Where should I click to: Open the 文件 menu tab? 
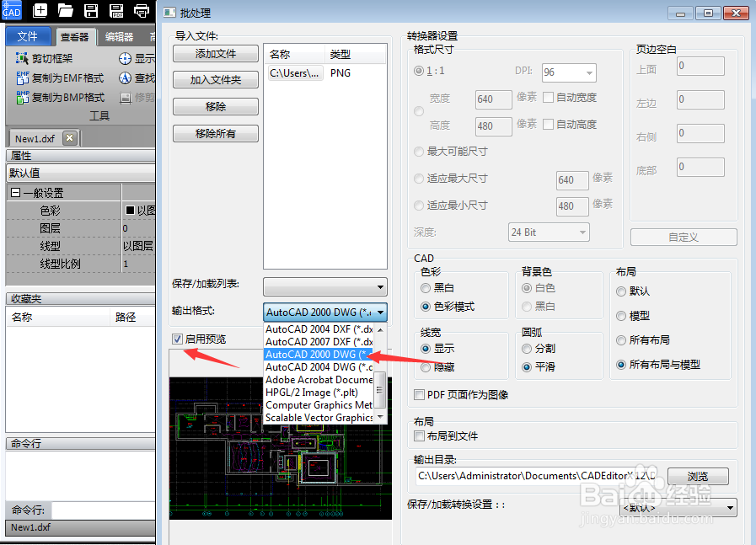28,36
